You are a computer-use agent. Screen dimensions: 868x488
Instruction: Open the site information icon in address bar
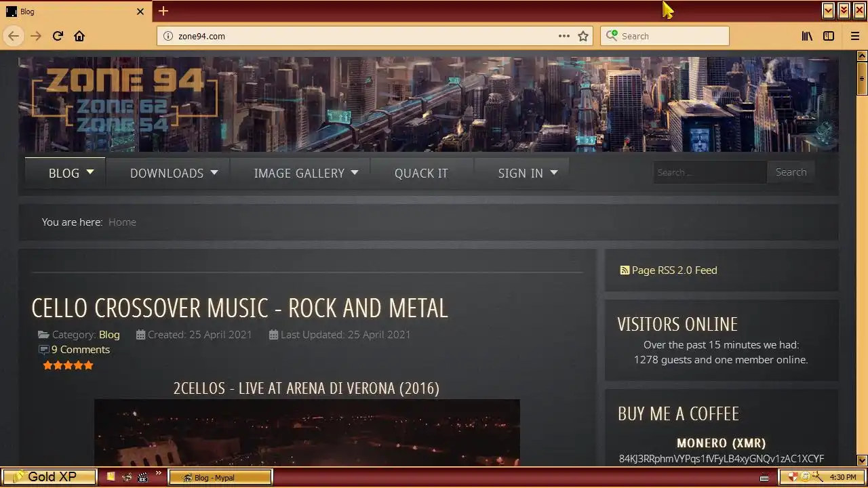[x=168, y=36]
